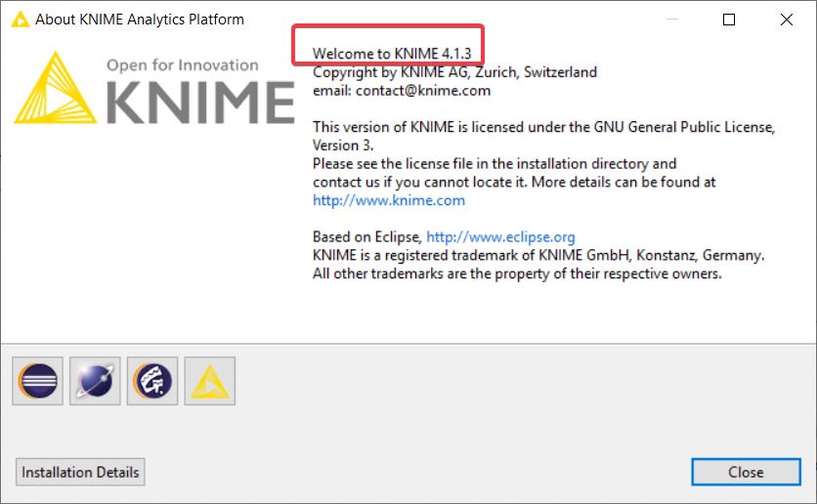Select the yellow KNIME triangle feature button
Image resolution: width=817 pixels, height=504 pixels.
[x=209, y=380]
